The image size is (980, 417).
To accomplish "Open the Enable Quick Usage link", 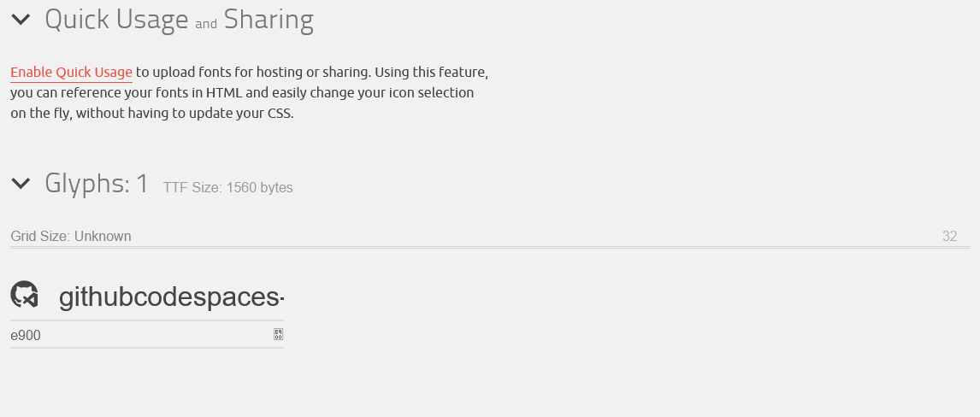I will click(x=71, y=73).
